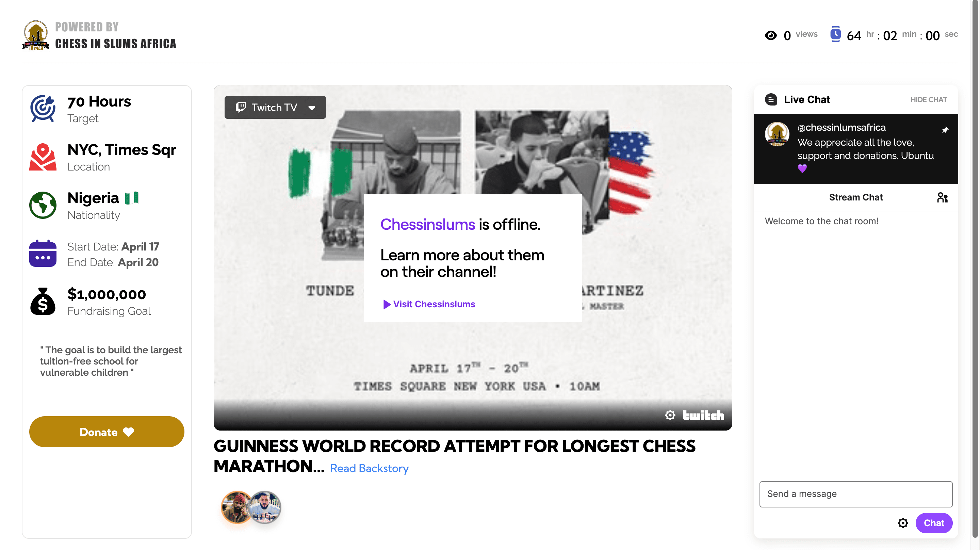
Task: Click the Twitch logo in player
Action: (703, 415)
